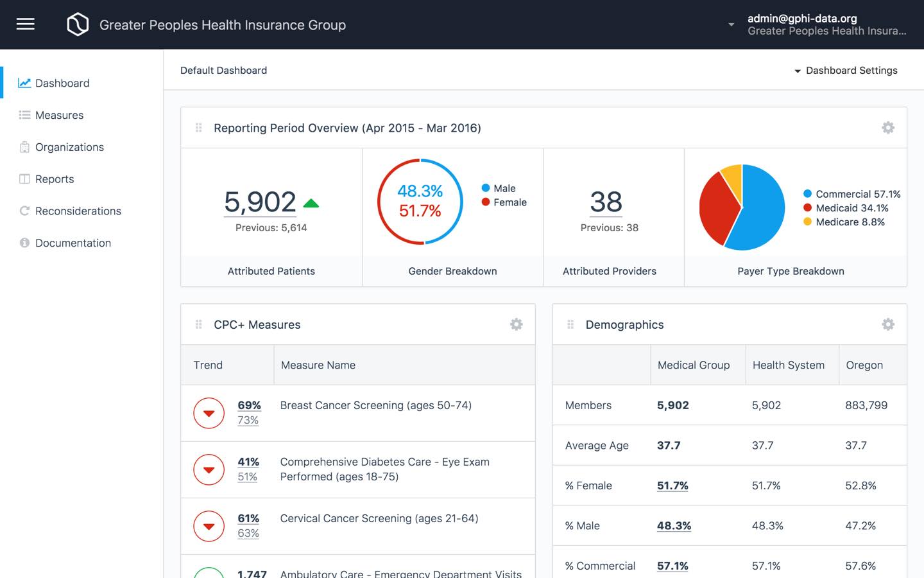Image resolution: width=924 pixels, height=578 pixels.
Task: Open the hamburger navigation menu
Action: [26, 24]
